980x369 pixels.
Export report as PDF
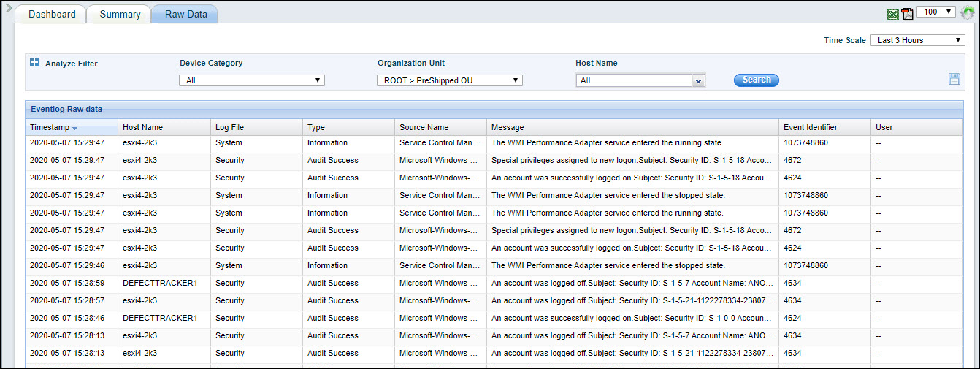point(907,13)
